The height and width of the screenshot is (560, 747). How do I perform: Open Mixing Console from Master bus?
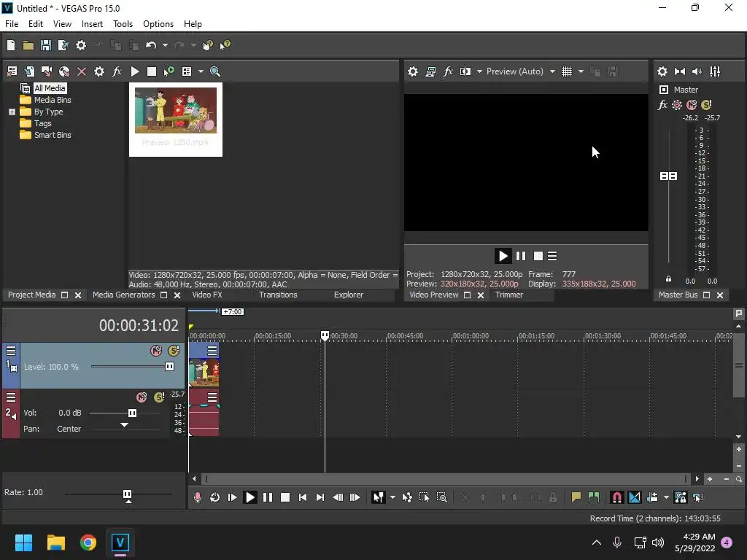715,71
